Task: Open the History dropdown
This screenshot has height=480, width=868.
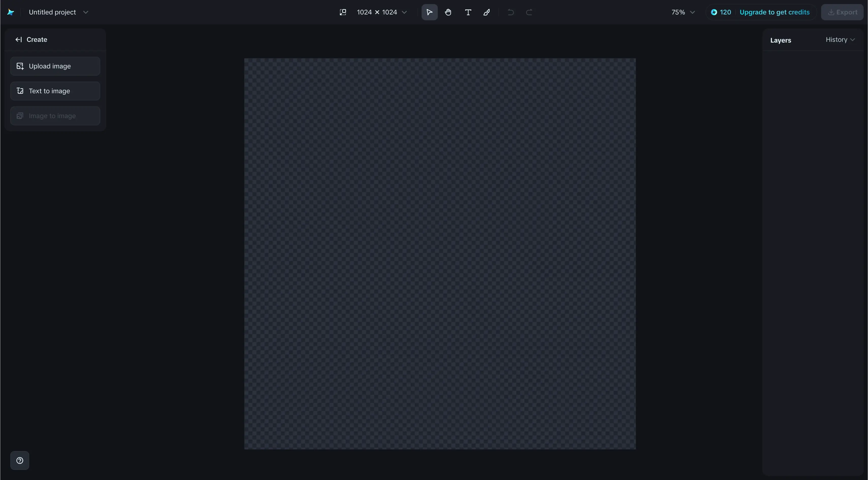Action: [840, 40]
